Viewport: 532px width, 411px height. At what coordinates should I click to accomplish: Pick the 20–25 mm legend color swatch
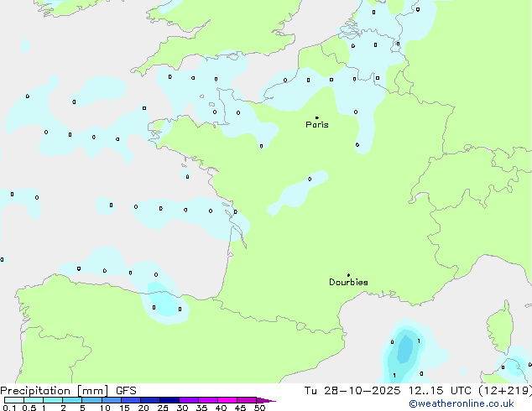pos(149,400)
